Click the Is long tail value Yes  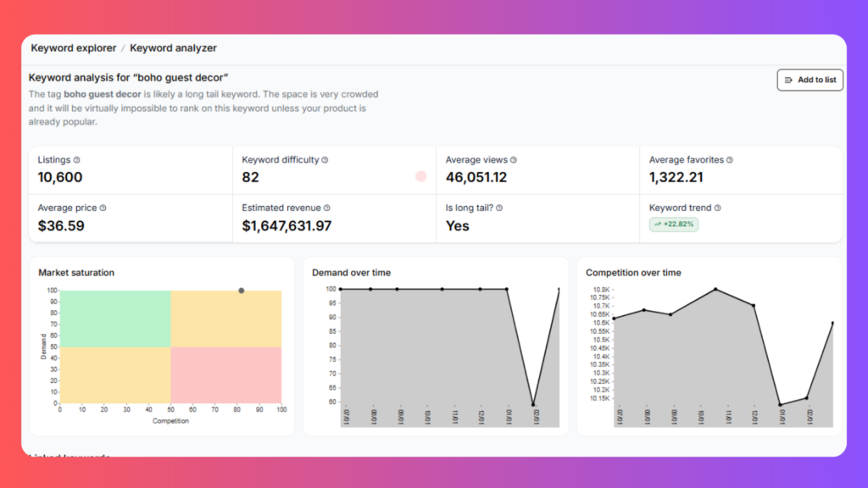pos(457,225)
